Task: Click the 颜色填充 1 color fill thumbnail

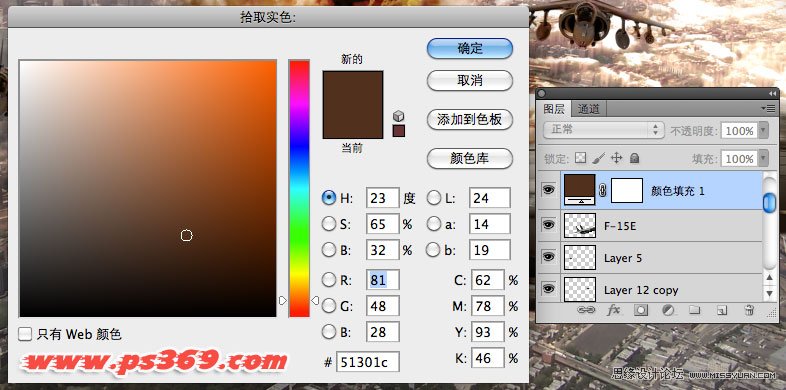Action: coord(580,190)
